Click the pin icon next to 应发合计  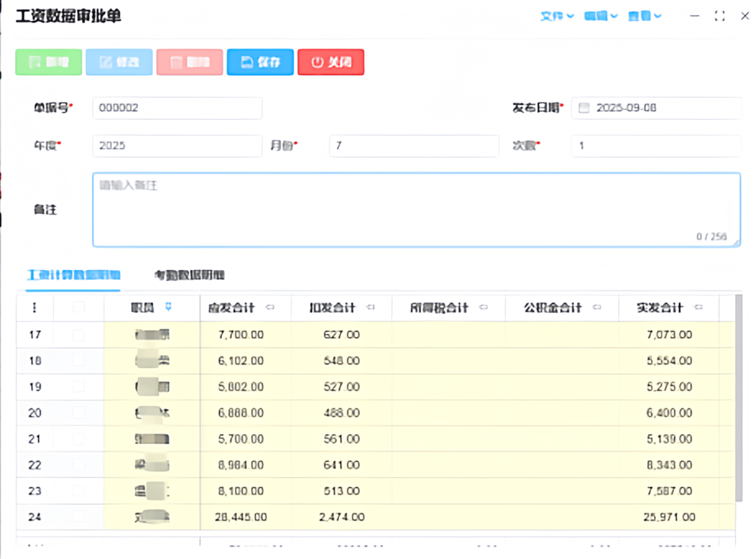[x=270, y=307]
